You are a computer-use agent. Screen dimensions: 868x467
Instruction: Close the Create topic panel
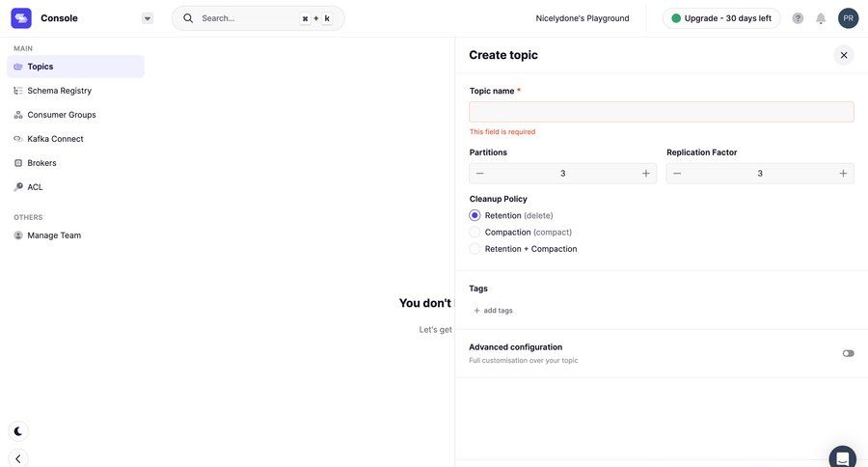844,55
